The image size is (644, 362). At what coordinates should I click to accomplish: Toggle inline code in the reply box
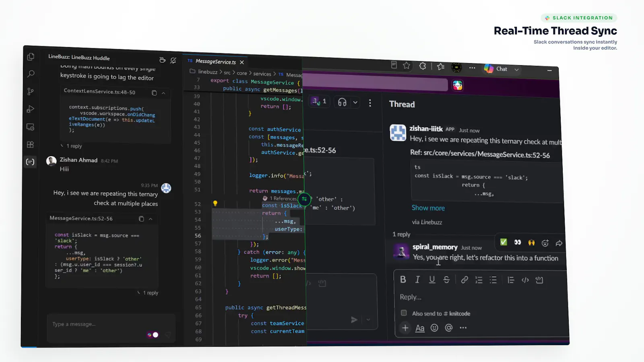click(x=525, y=280)
